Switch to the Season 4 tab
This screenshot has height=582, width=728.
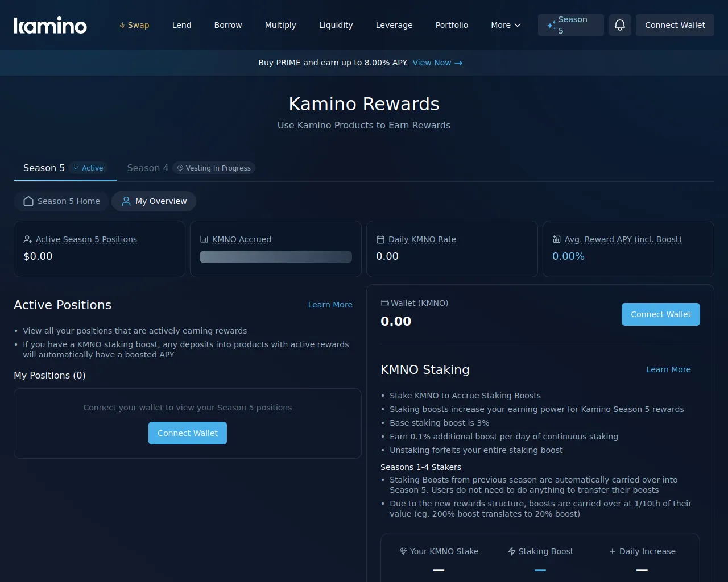click(191, 168)
